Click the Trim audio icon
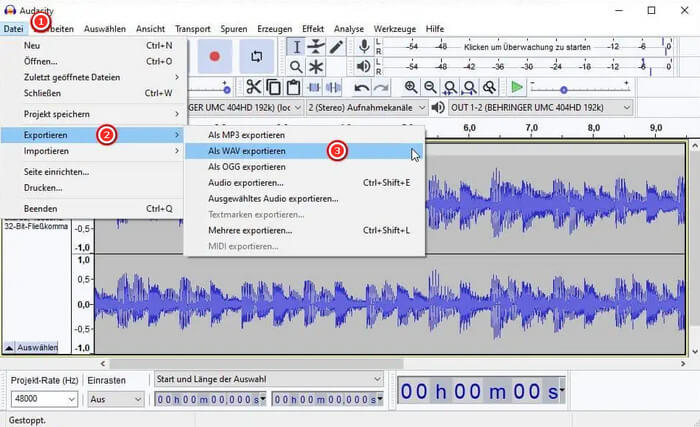The height and width of the screenshot is (427, 700). pyautogui.click(x=314, y=87)
